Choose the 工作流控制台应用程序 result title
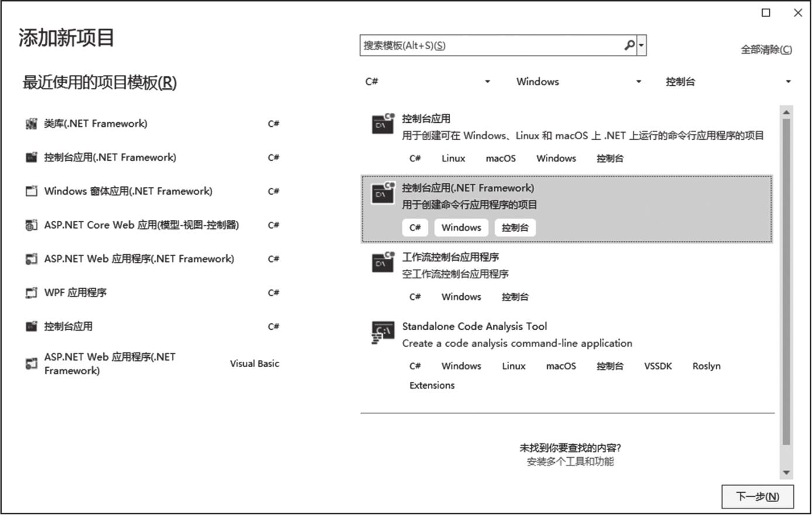Viewport: 812px width, 515px height. click(451, 257)
